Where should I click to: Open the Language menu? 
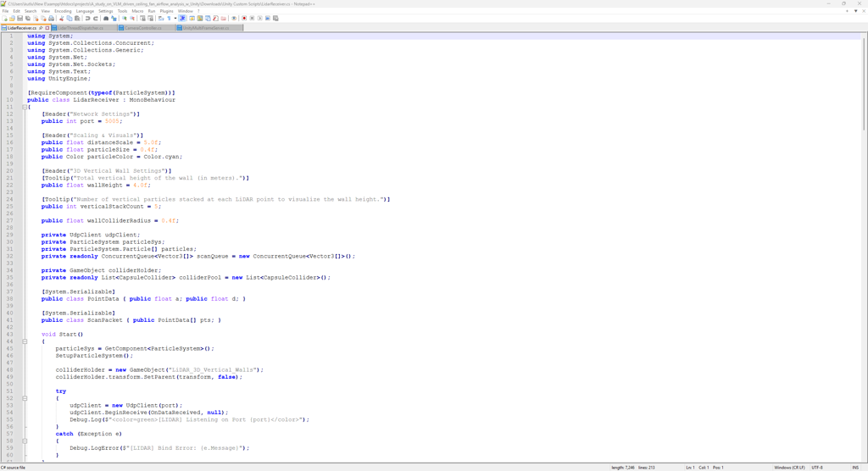tap(85, 11)
